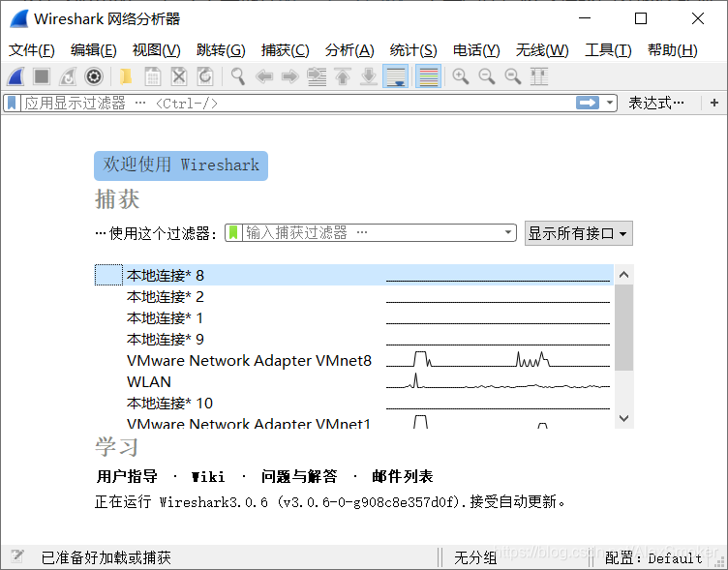Zoom in main window text
This screenshot has height=570, width=728.
(460, 76)
